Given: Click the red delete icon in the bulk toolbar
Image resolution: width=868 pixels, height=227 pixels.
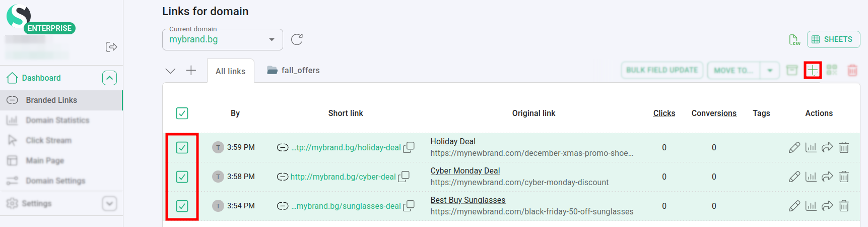Looking at the screenshot, I should (x=852, y=70).
